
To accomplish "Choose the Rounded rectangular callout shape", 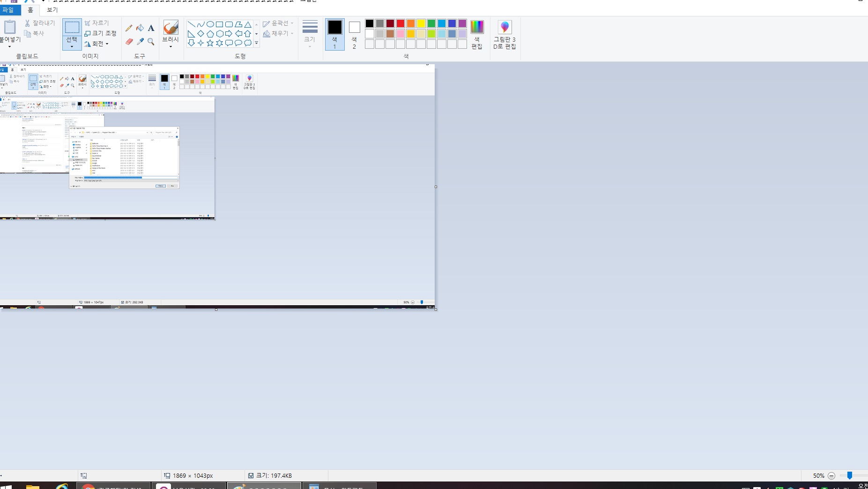I will [x=229, y=43].
